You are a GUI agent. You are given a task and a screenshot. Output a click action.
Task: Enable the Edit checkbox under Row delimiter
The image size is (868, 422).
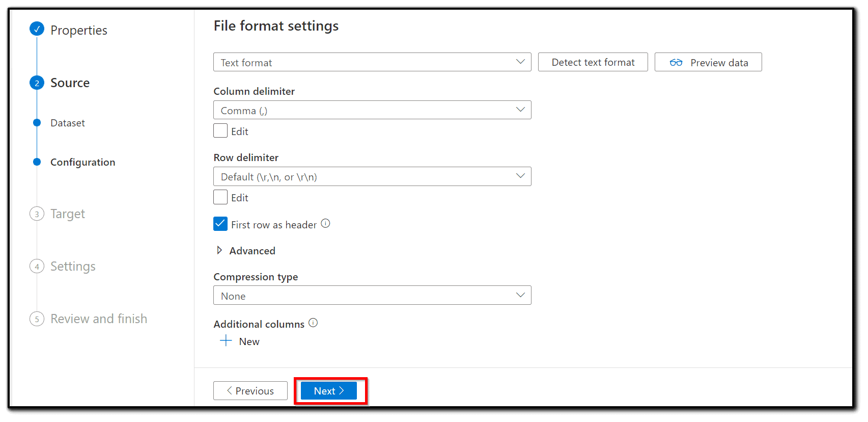coord(219,197)
